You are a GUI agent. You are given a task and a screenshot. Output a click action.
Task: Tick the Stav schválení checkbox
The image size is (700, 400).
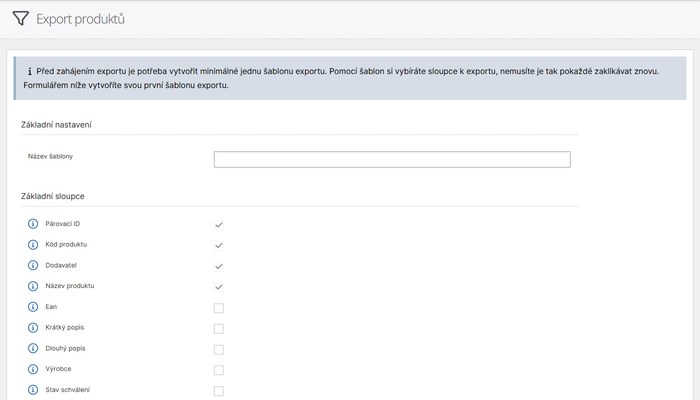pyautogui.click(x=219, y=391)
